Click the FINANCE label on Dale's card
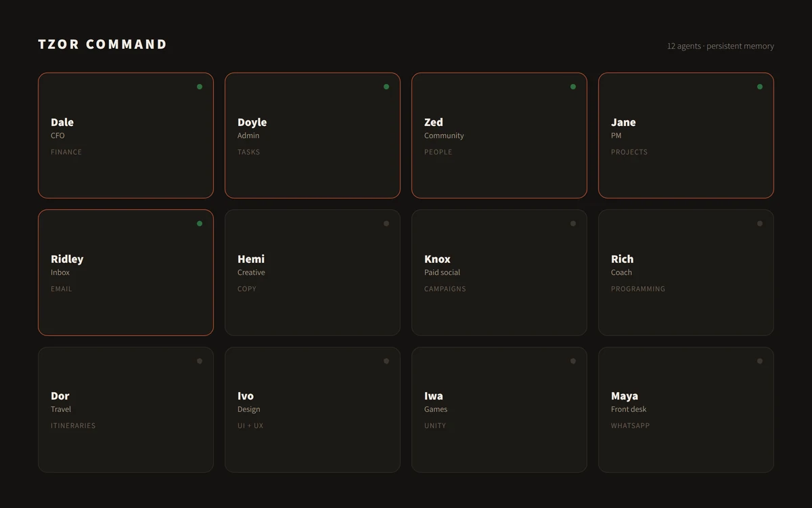 coord(66,152)
